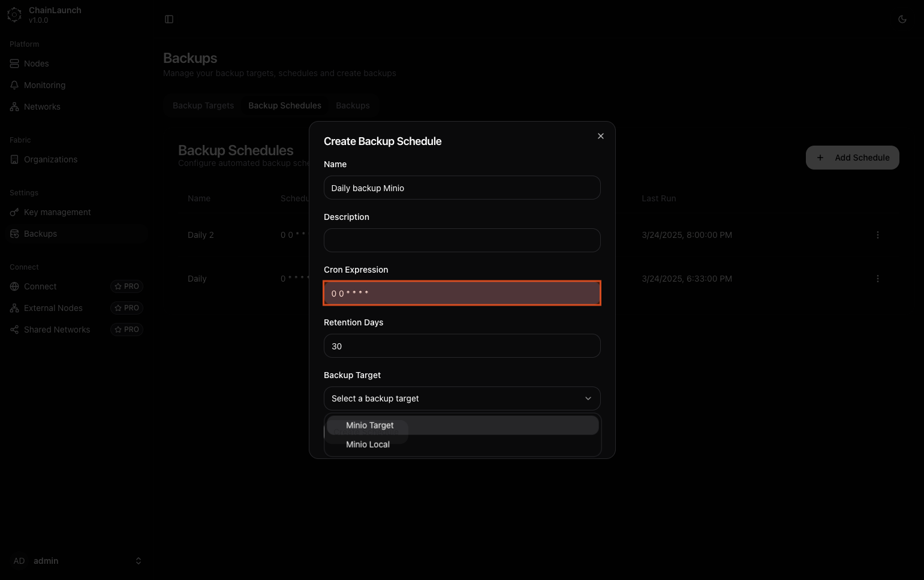
Task: Click the ChainLaunch logo icon
Action: [14, 15]
